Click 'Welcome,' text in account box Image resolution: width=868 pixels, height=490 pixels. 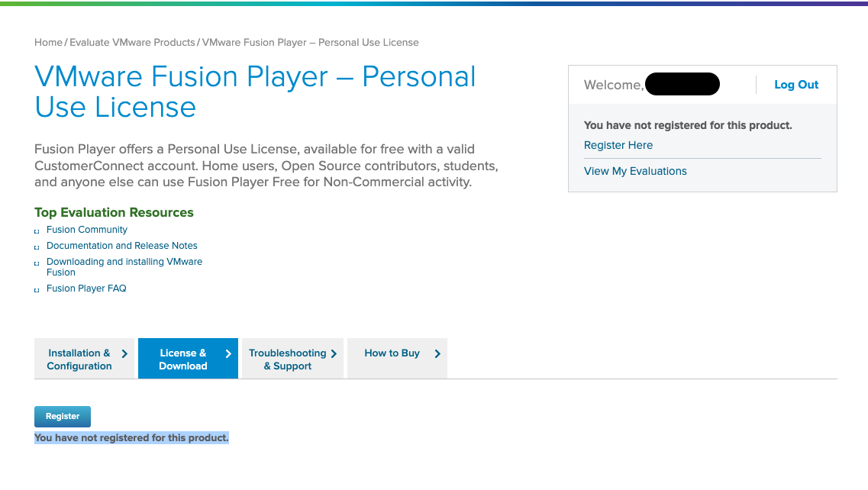tap(613, 85)
